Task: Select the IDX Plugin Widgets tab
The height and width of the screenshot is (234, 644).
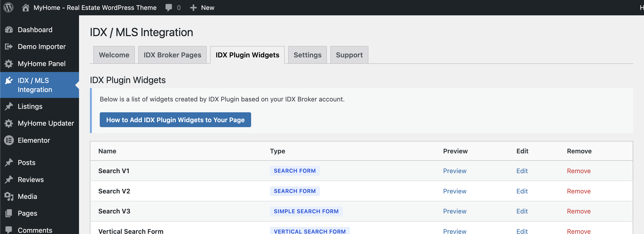Action: pos(247,55)
